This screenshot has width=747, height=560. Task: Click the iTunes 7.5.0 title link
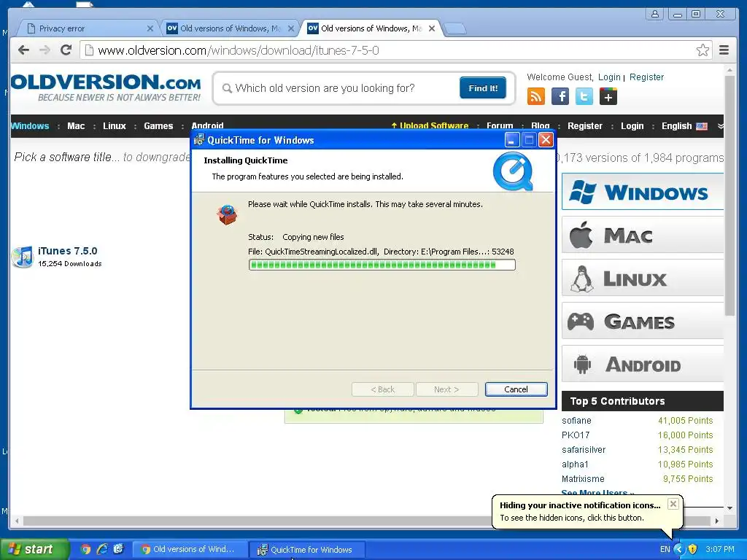[68, 251]
